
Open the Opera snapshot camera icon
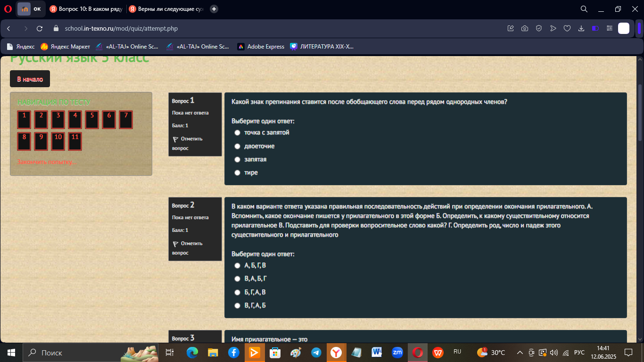tap(525, 29)
